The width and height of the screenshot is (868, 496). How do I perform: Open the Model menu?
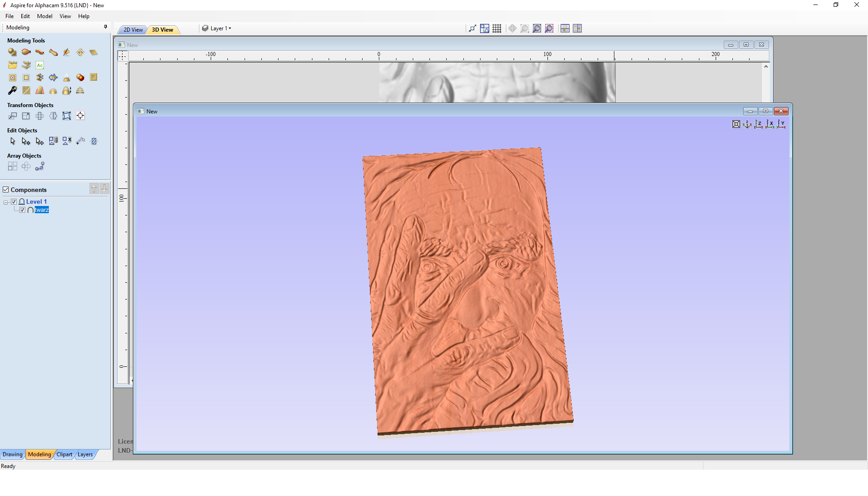coord(44,16)
